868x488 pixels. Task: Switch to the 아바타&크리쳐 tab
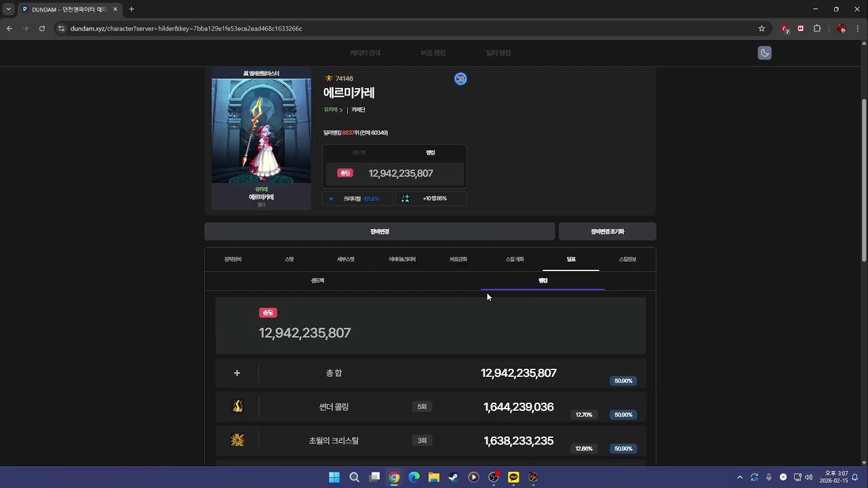pos(402,260)
